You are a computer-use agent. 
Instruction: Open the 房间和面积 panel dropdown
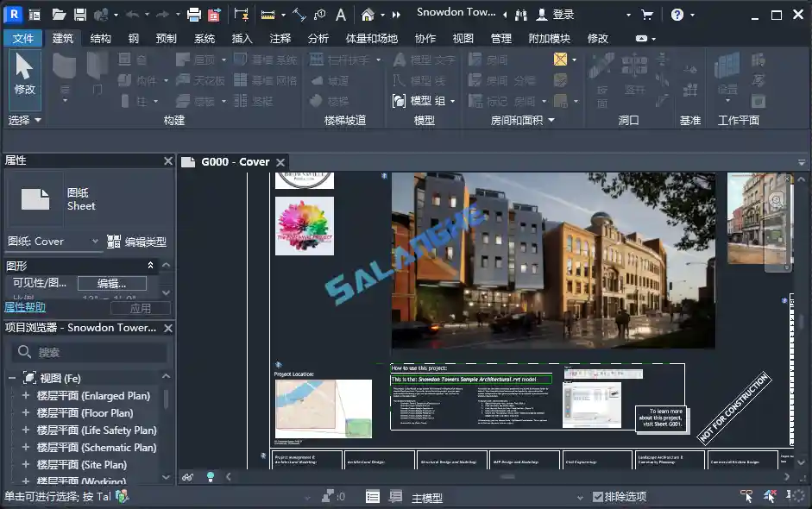coord(551,118)
